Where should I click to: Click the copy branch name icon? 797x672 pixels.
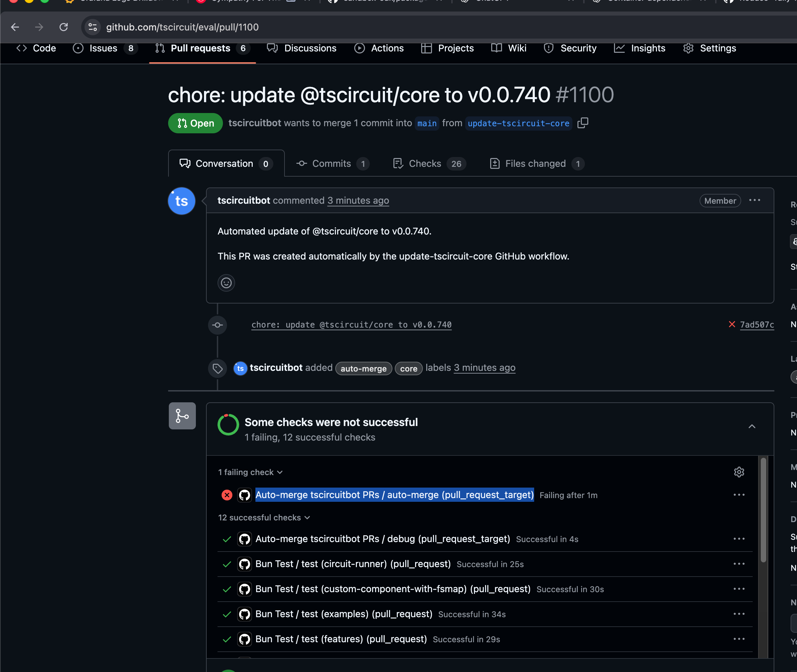pos(583,123)
